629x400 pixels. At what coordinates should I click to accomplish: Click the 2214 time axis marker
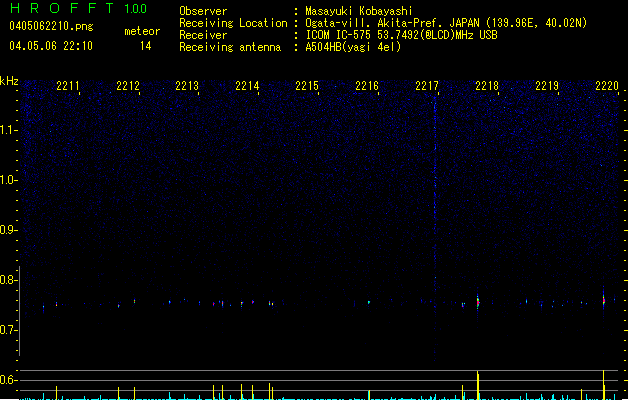point(247,86)
